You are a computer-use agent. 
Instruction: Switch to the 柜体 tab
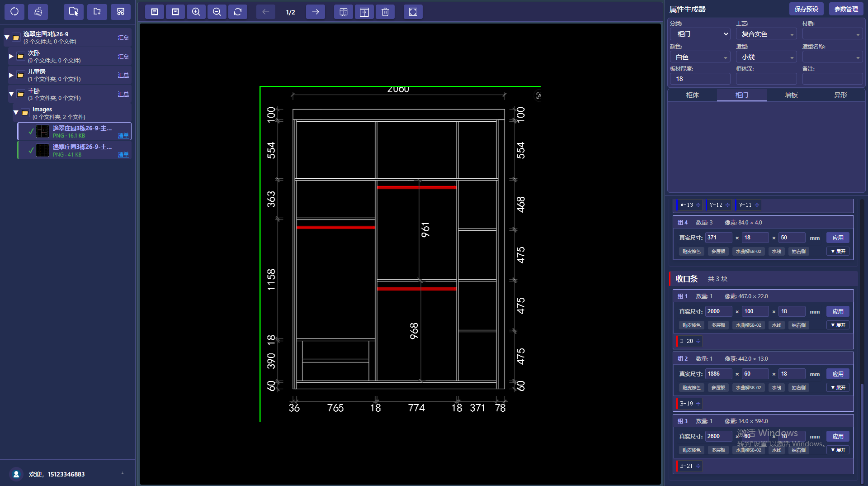pos(692,95)
